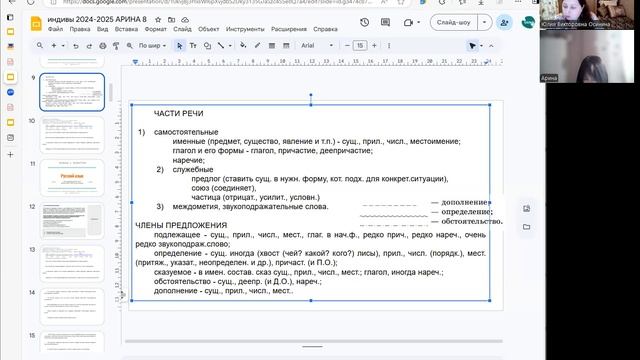Open video camera options dropdown arrow

(418, 22)
